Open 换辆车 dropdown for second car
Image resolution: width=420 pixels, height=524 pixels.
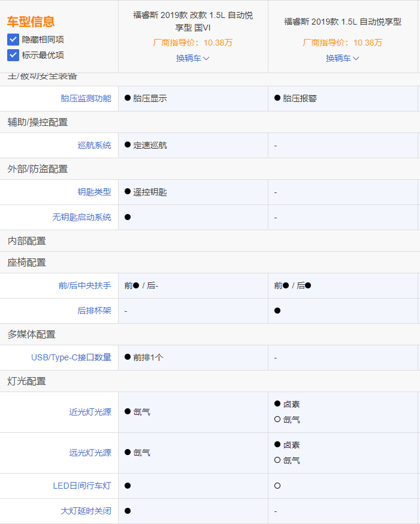point(342,58)
